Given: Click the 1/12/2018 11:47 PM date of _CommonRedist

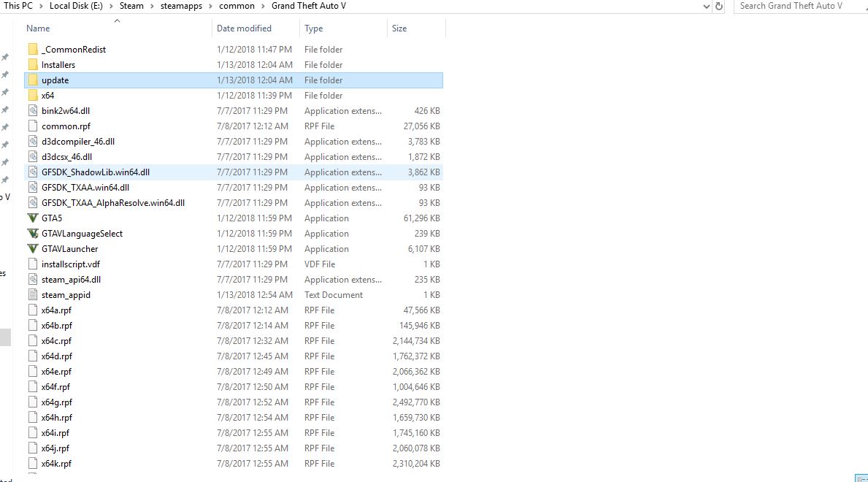Looking at the screenshot, I should (x=254, y=50).
